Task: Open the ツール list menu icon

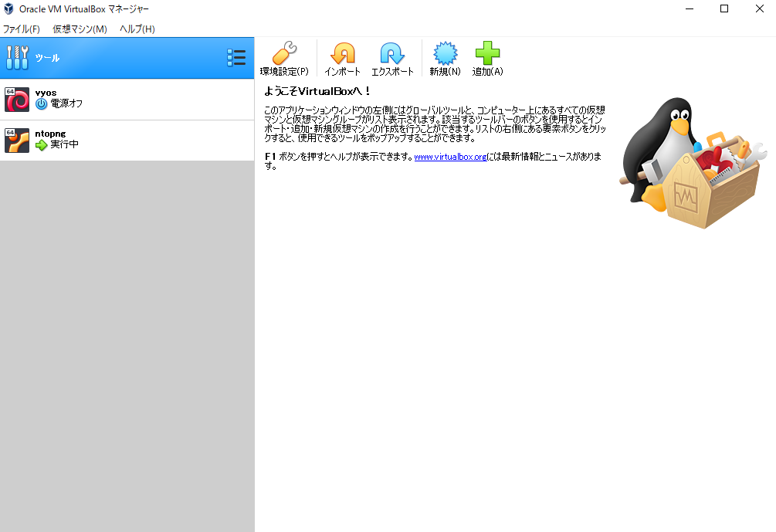Action: tap(236, 57)
